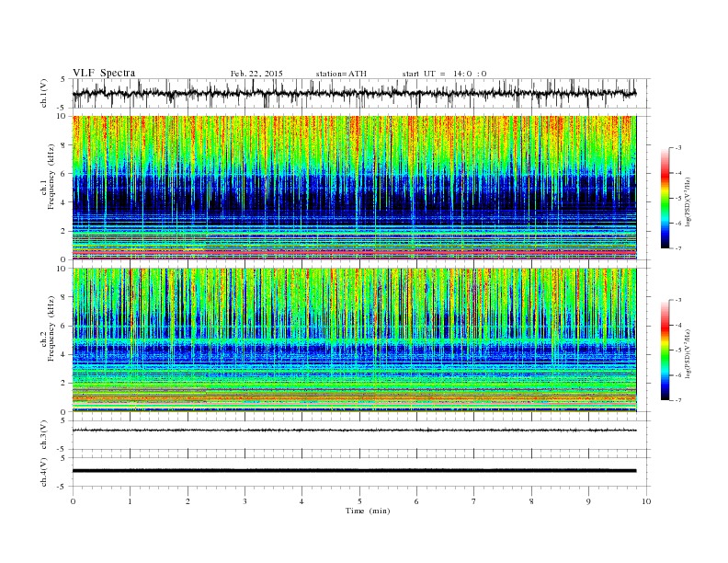Select the "Feb. 22, 2015" date text

point(256,74)
